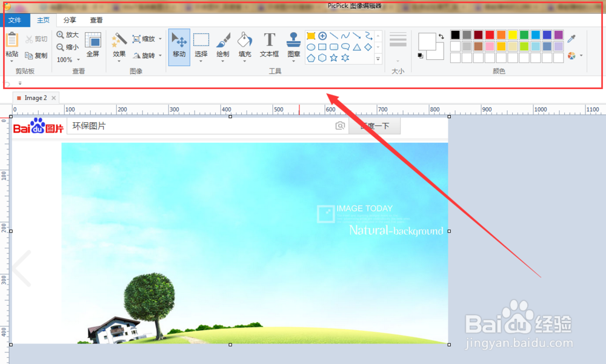Pick the ellipse shape
Image resolution: width=606 pixels, height=364 pixels.
(x=311, y=47)
